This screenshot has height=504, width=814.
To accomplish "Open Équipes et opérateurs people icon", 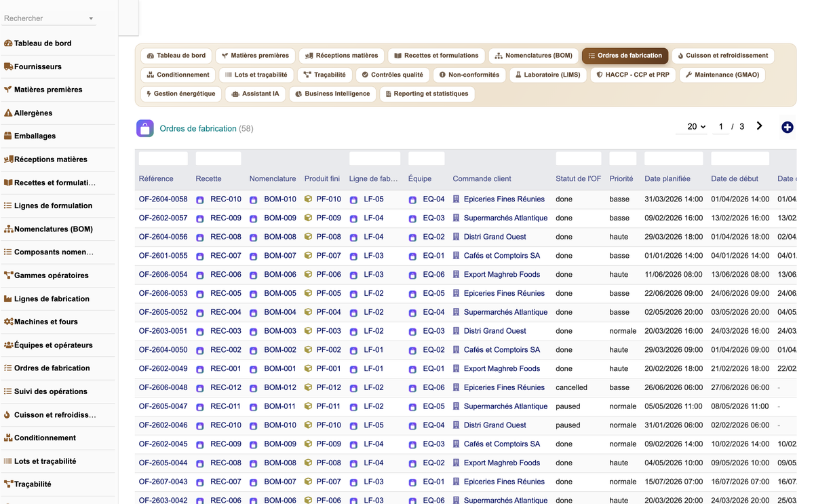I will (x=8, y=345).
